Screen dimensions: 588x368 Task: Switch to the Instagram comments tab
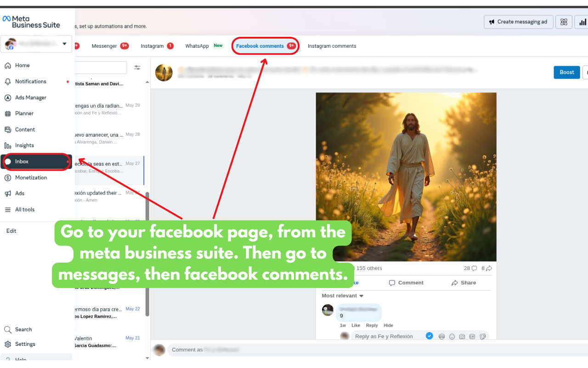(332, 46)
